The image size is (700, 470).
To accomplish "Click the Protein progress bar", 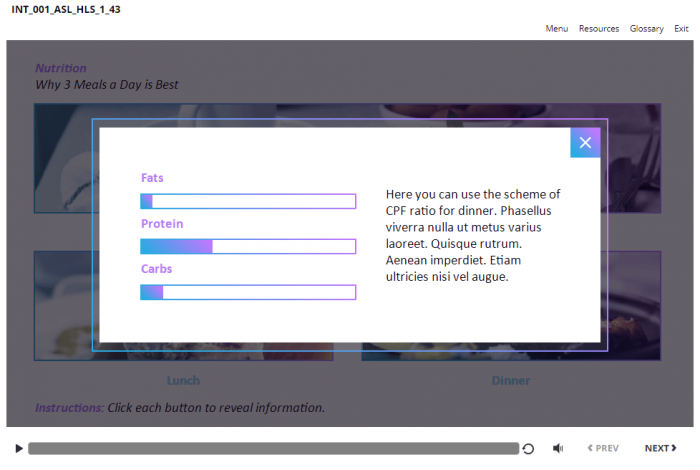I will click(x=248, y=246).
